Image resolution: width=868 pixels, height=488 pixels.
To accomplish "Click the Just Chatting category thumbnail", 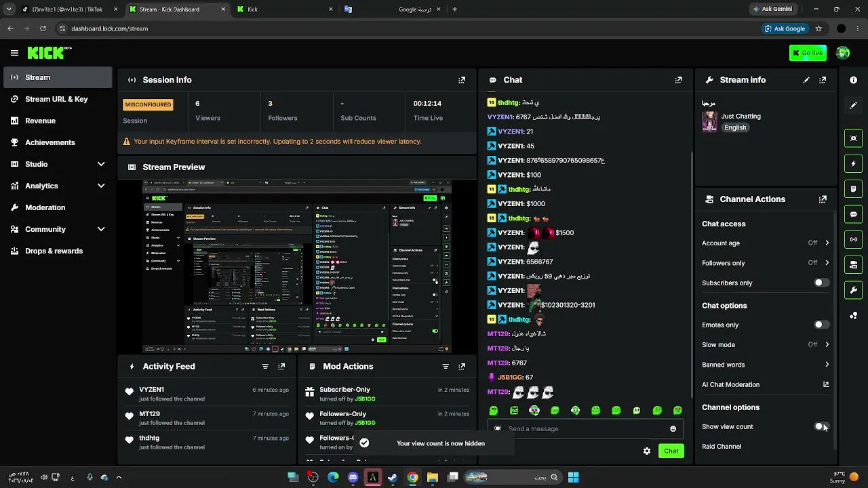I will 709,122.
